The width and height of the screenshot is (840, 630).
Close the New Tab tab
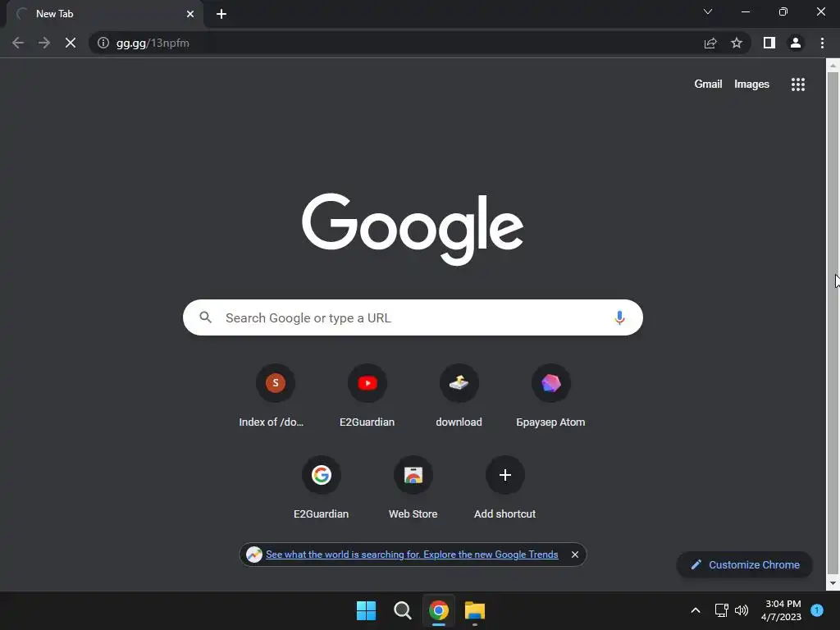click(190, 14)
